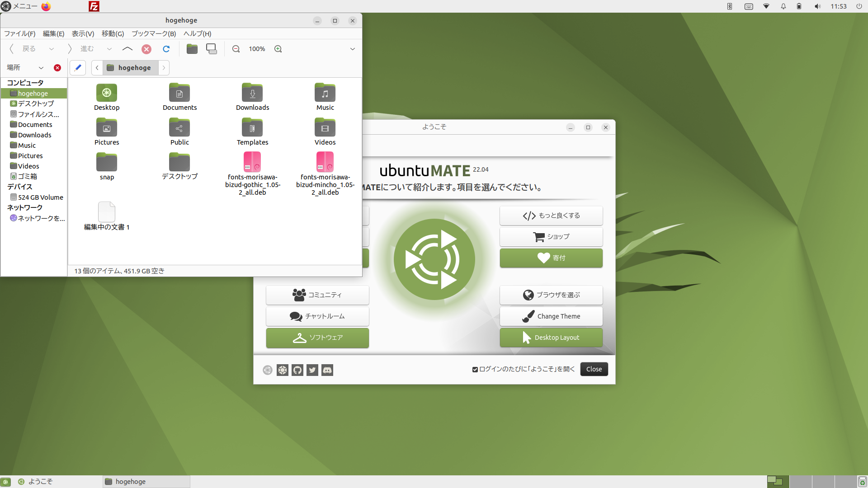Zoom in with the plus magnifier icon

pos(278,49)
